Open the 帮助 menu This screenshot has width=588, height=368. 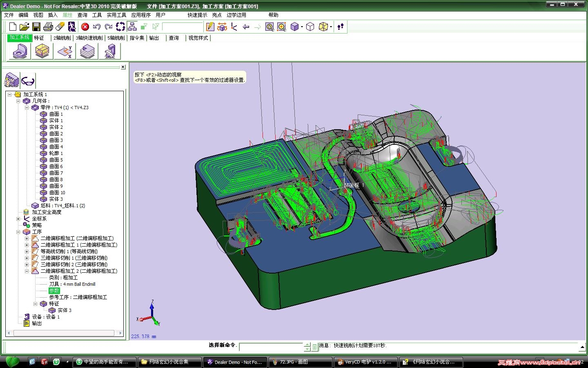tap(273, 15)
